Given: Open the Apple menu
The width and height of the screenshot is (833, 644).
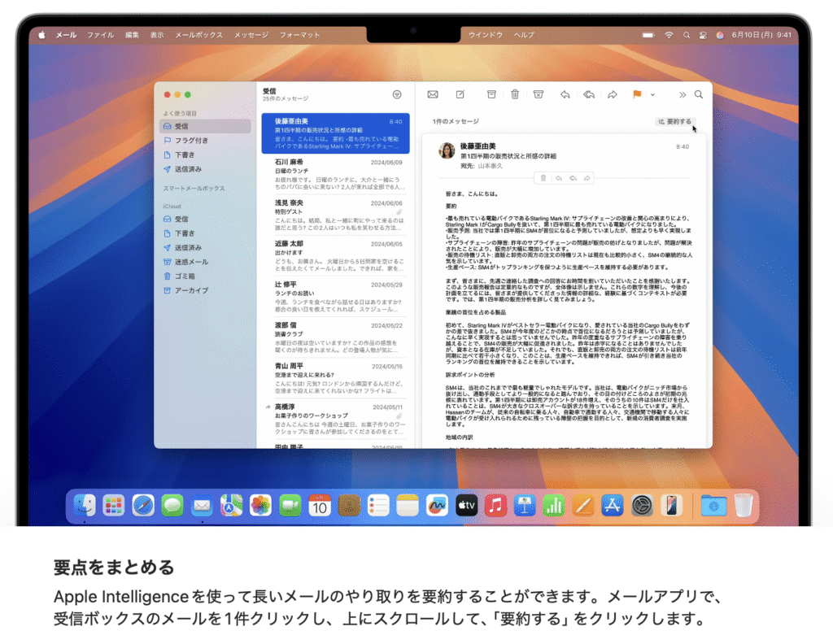Looking at the screenshot, I should pos(41,35).
